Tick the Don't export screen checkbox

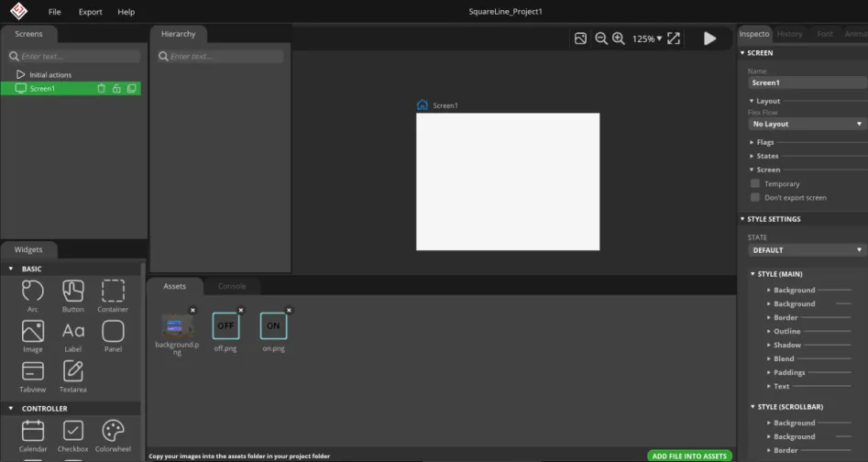pos(755,197)
